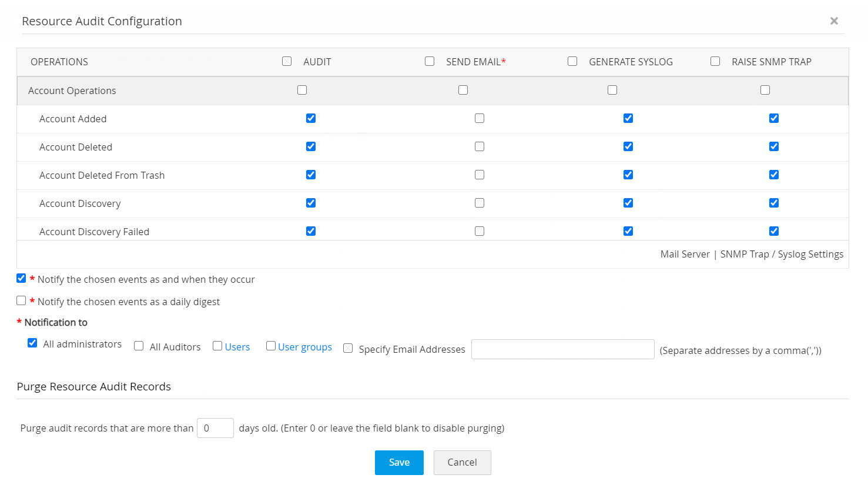Screen dimensions: 868x488
Task: Enable Send Email for Account Deleted
Action: point(480,146)
